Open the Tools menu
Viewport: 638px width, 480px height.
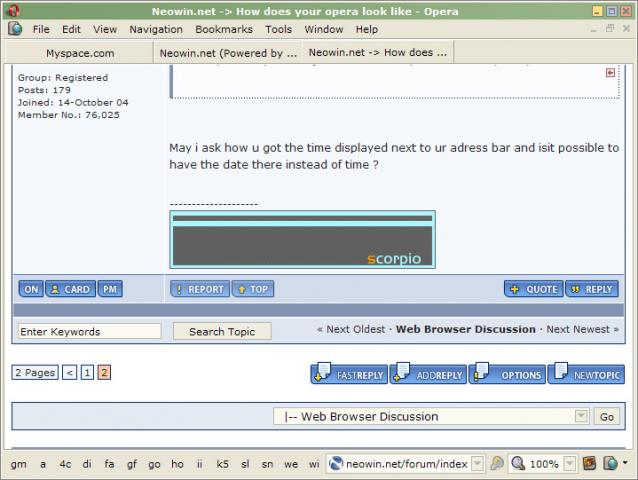(278, 29)
